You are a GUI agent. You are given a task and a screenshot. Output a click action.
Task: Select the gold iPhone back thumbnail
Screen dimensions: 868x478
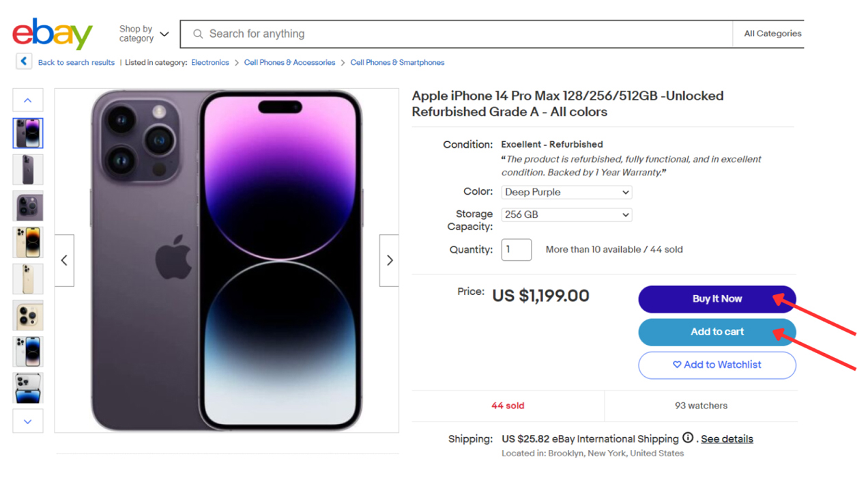click(28, 279)
